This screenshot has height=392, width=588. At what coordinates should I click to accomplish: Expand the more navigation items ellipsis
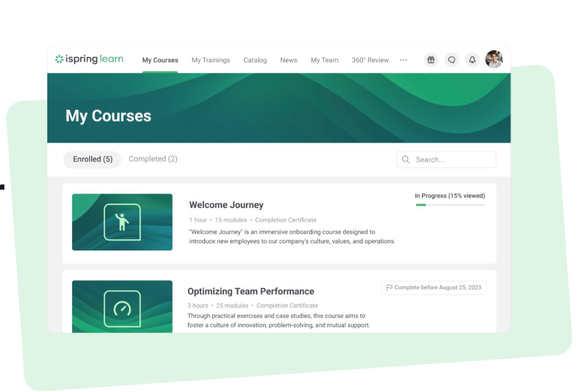403,60
